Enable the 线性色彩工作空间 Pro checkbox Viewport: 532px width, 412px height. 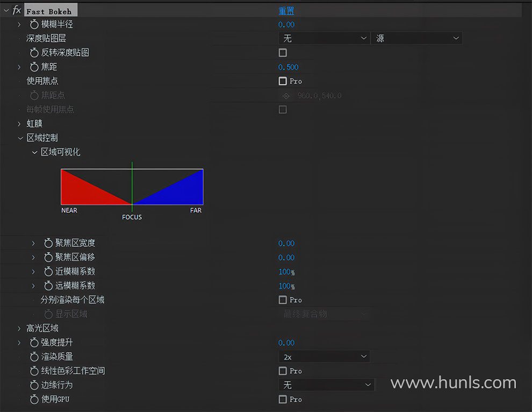click(283, 371)
